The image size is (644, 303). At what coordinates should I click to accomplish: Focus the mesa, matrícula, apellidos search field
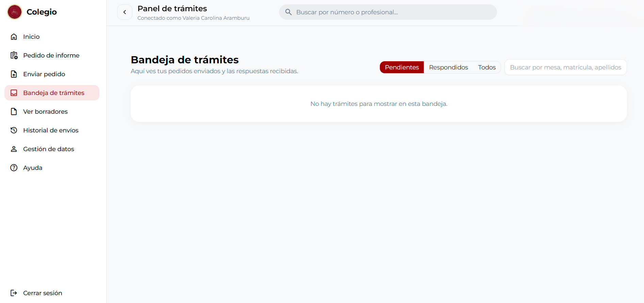565,67
